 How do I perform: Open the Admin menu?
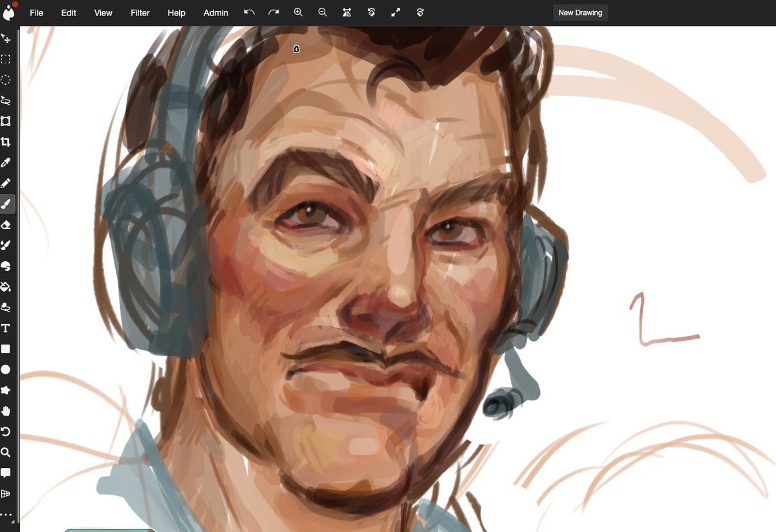pyautogui.click(x=216, y=13)
